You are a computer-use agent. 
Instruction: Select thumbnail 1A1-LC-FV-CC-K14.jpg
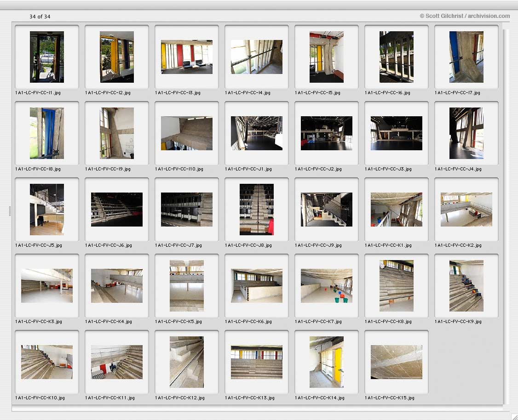pyautogui.click(x=326, y=362)
